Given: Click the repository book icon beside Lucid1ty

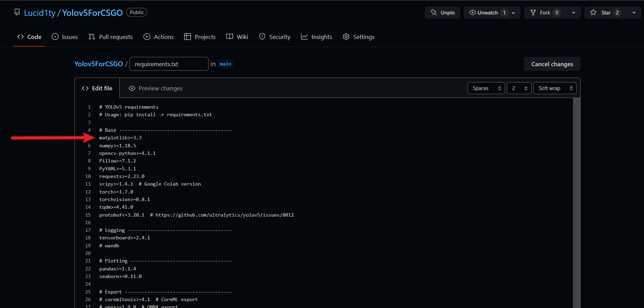Looking at the screenshot, I should (x=17, y=12).
